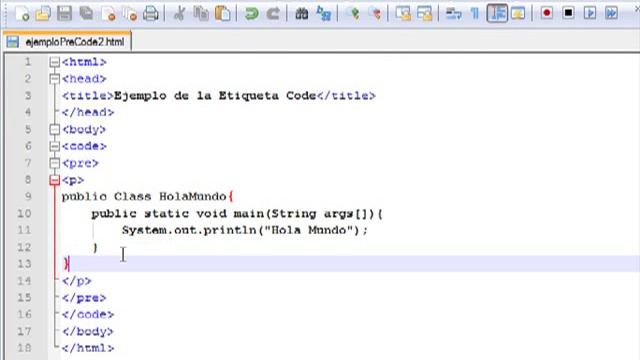Viewport: 640px width, 360px height.
Task: Click the </p> closing tag
Action: pos(77,281)
